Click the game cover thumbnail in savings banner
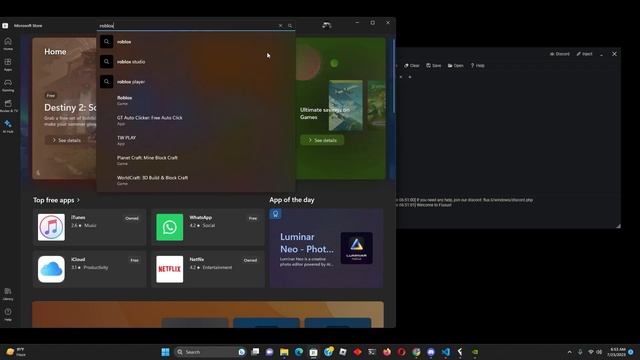Viewport: 640px width, 360px height. pyautogui.click(x=346, y=105)
